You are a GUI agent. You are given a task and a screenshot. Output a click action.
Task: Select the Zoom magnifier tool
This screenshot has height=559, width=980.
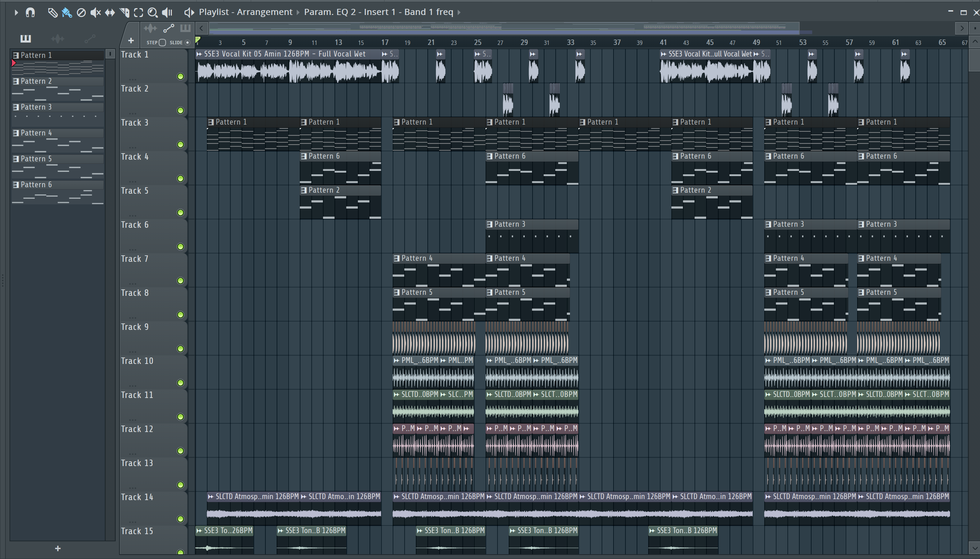pyautogui.click(x=153, y=13)
